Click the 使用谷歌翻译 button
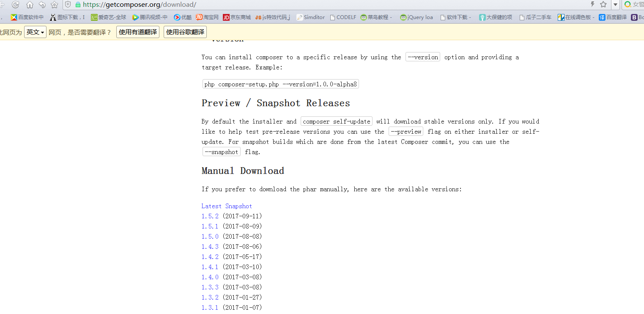Viewport: 644px width, 314px height. coord(185,32)
